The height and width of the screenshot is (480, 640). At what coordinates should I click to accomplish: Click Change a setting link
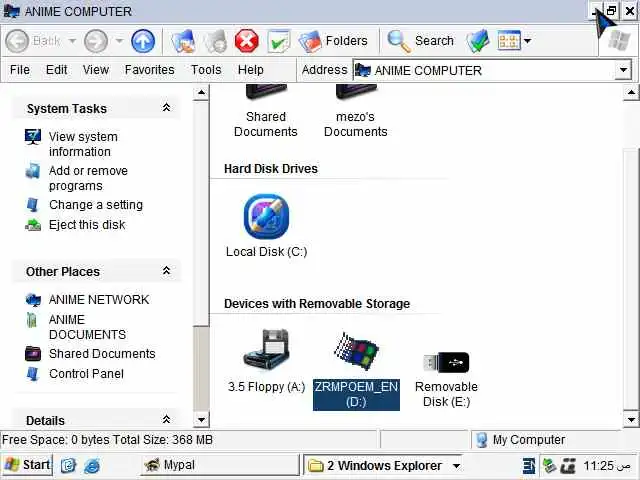click(96, 204)
